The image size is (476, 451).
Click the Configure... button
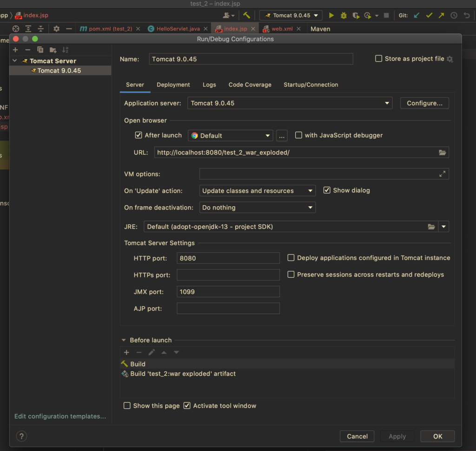pyautogui.click(x=424, y=103)
